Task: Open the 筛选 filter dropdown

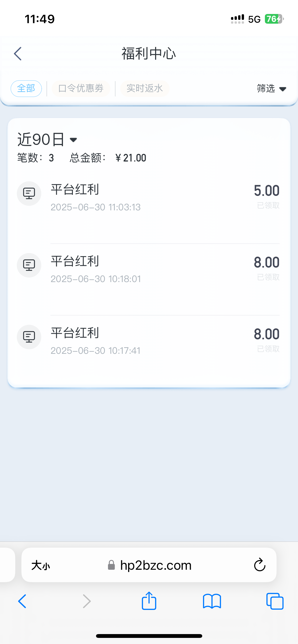Action: click(x=272, y=89)
